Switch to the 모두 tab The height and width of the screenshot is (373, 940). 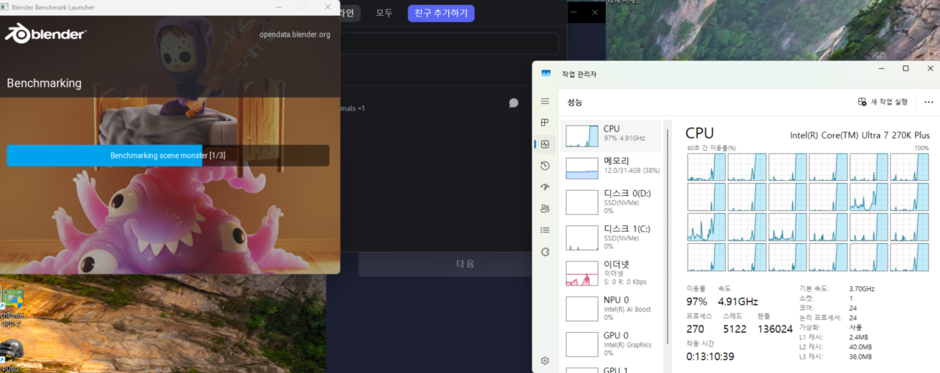click(x=384, y=13)
